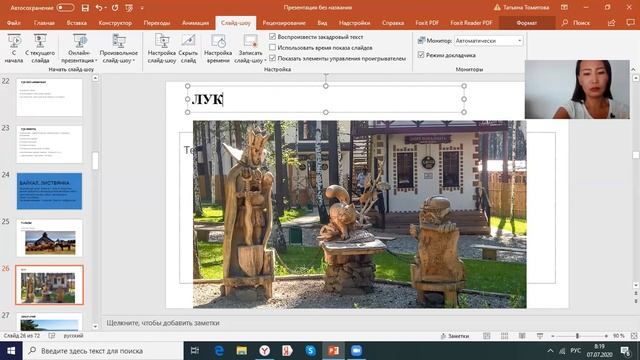Start slideshow from beginning

tap(14, 48)
